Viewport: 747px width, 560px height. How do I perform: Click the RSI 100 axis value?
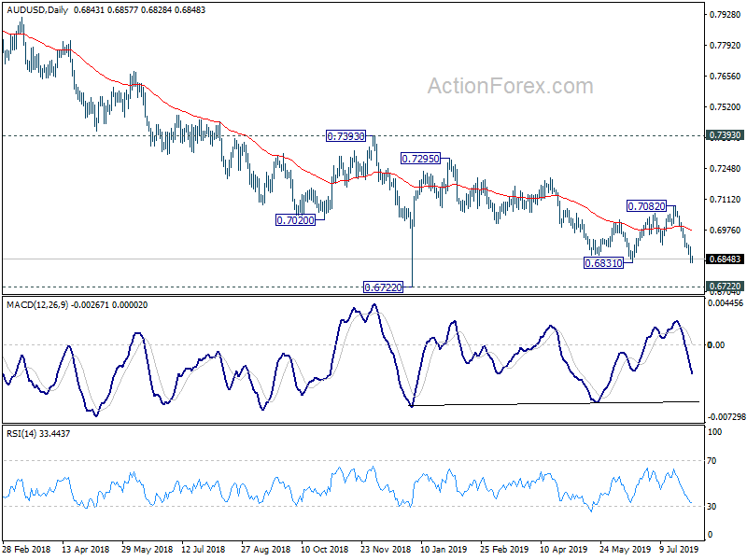click(714, 432)
